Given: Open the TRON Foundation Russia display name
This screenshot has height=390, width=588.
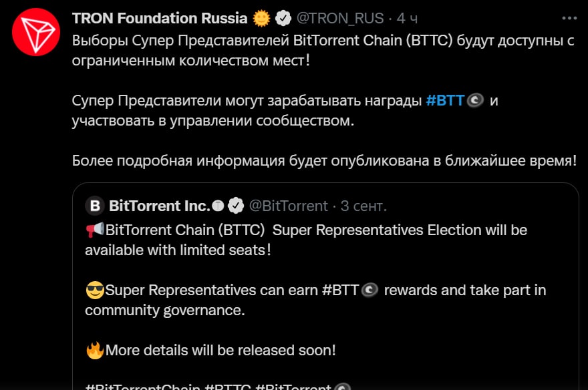Looking at the screenshot, I should tap(160, 18).
